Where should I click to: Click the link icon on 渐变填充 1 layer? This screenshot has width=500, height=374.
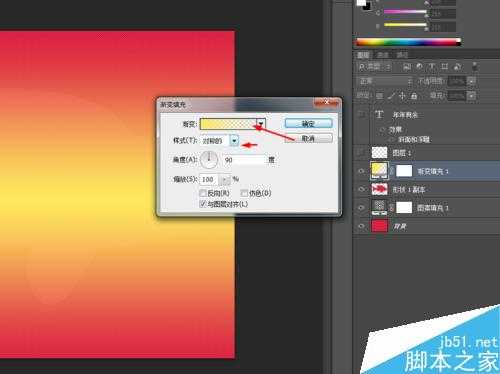coord(392,171)
